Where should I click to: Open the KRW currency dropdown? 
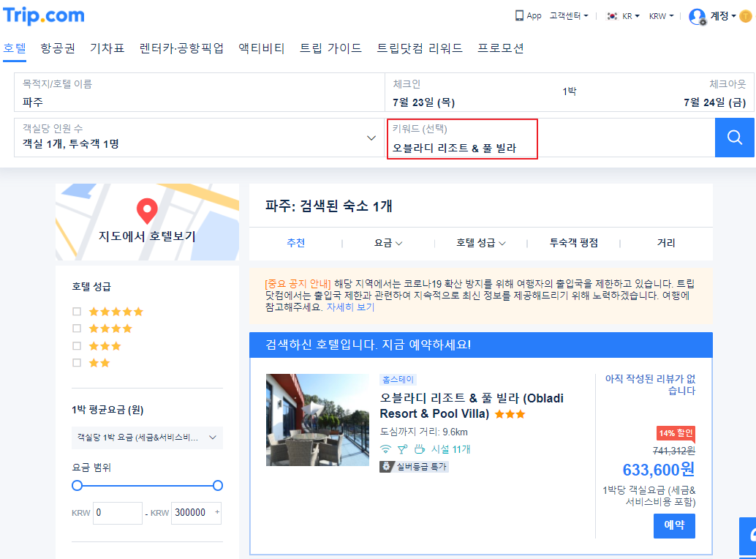661,16
